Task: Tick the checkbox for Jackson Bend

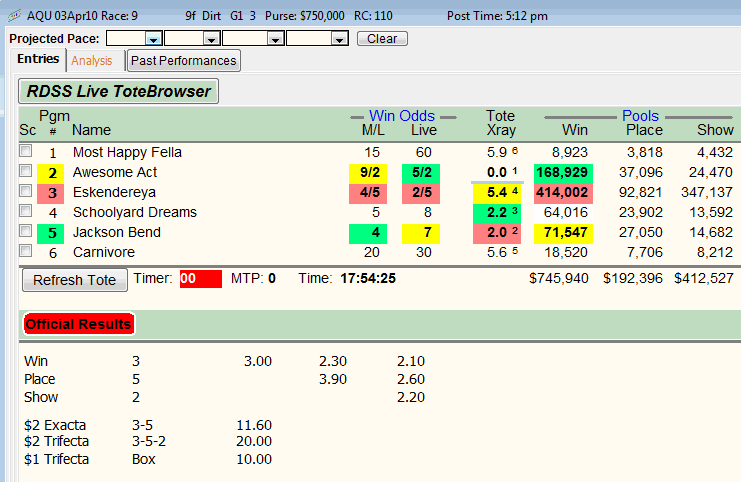Action: [x=26, y=231]
